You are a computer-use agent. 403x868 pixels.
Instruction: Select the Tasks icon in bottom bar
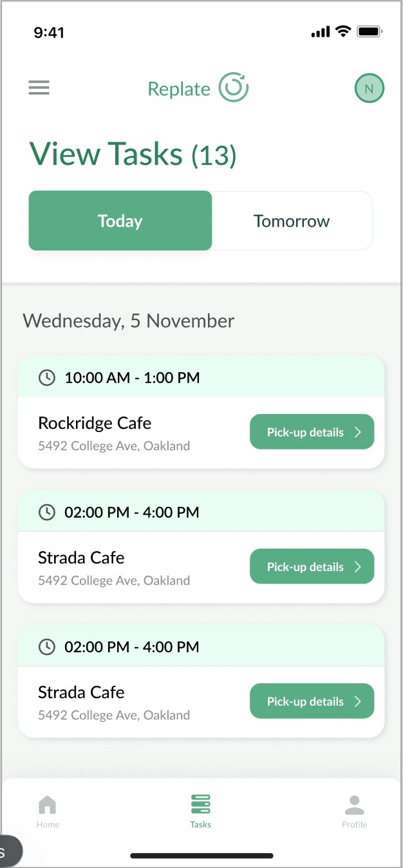tap(201, 804)
